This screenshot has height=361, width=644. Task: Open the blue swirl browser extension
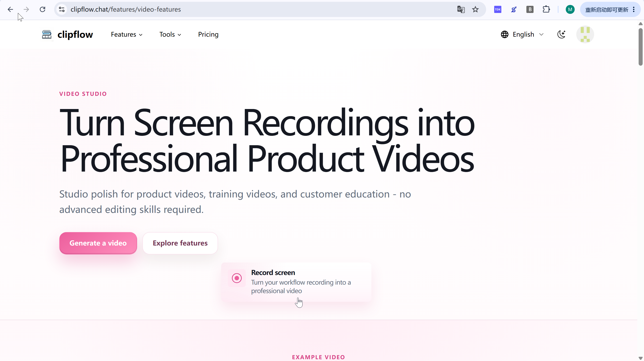pyautogui.click(x=514, y=9)
